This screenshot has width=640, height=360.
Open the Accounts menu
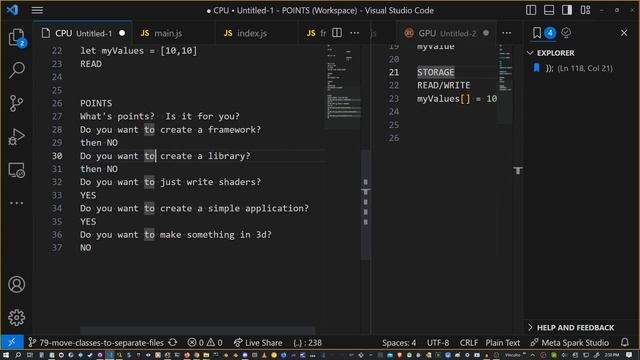16,284
